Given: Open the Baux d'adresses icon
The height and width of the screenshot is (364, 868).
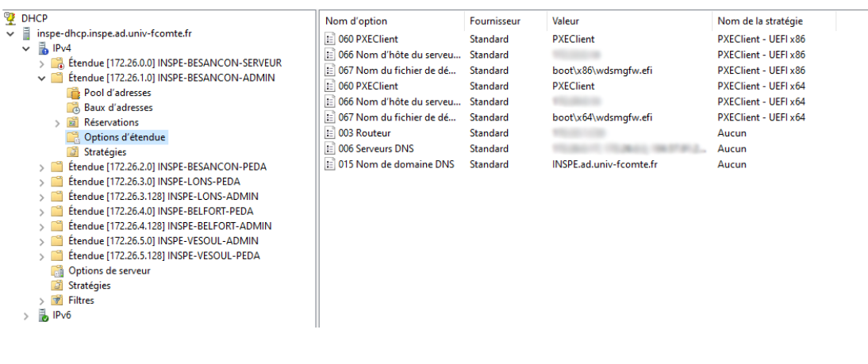Looking at the screenshot, I should click(73, 108).
